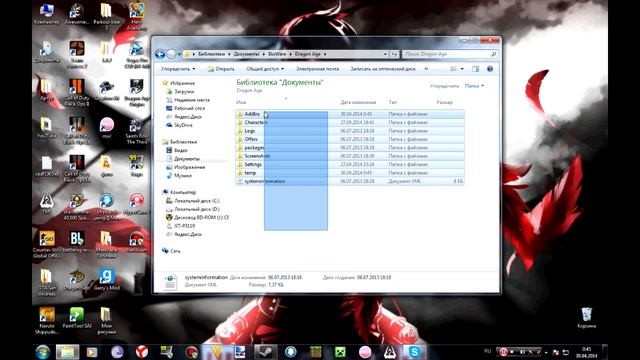Toggle the preview pane button

[x=476, y=69]
